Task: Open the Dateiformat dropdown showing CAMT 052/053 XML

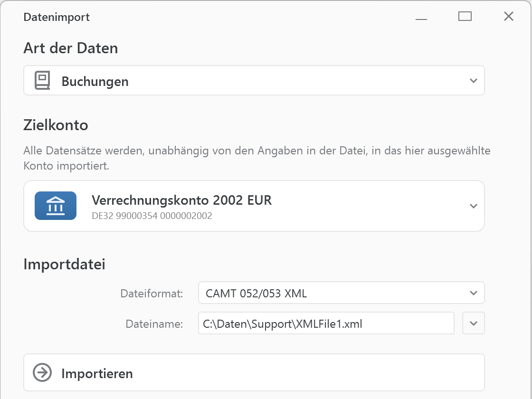Action: click(473, 293)
